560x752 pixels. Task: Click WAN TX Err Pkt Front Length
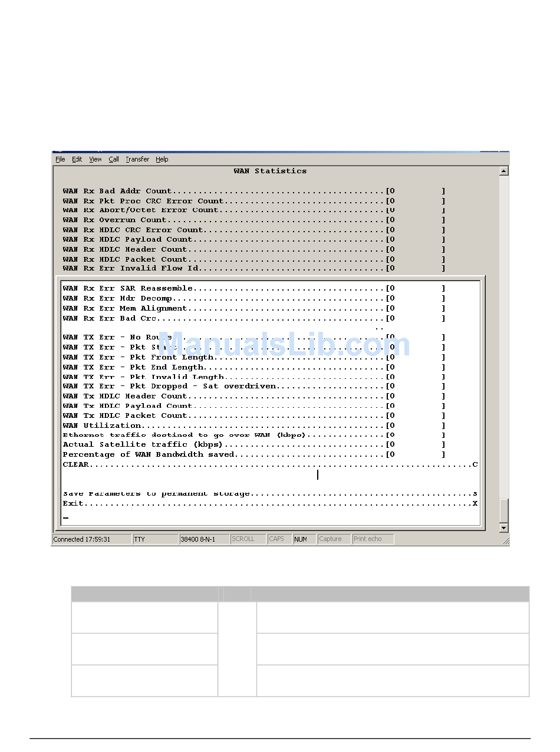point(254,357)
